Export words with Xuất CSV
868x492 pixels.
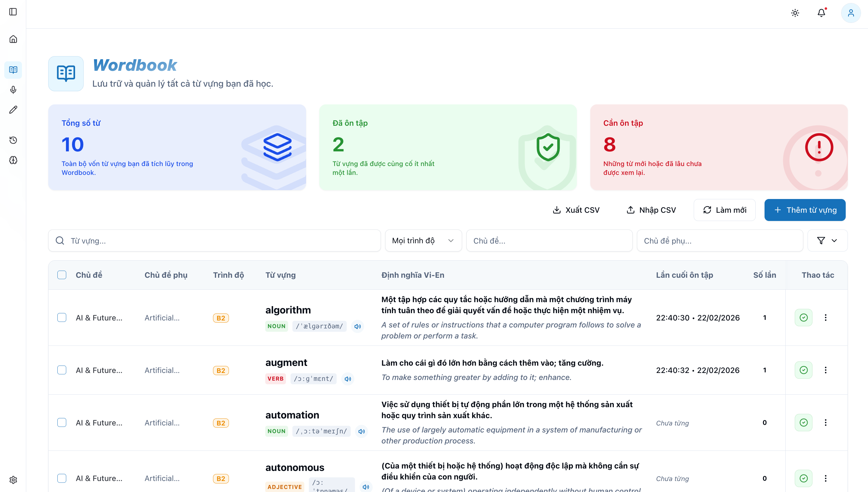(576, 210)
